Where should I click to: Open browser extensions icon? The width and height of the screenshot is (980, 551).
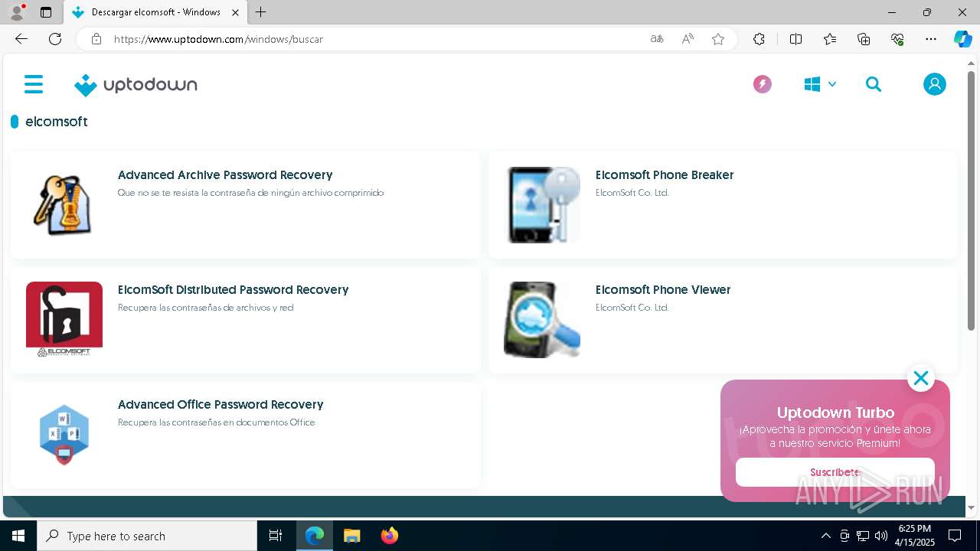point(759,39)
